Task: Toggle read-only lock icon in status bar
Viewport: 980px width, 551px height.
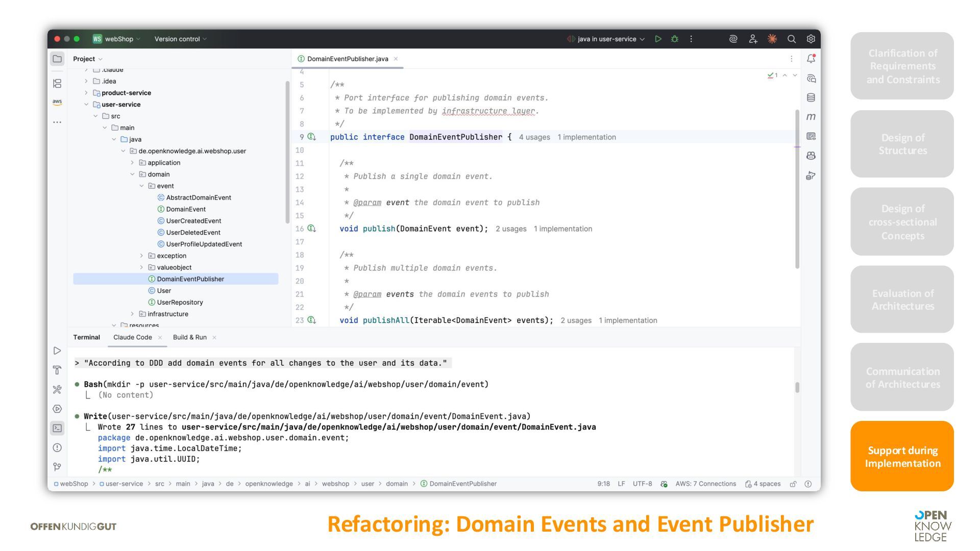Action: coord(793,484)
